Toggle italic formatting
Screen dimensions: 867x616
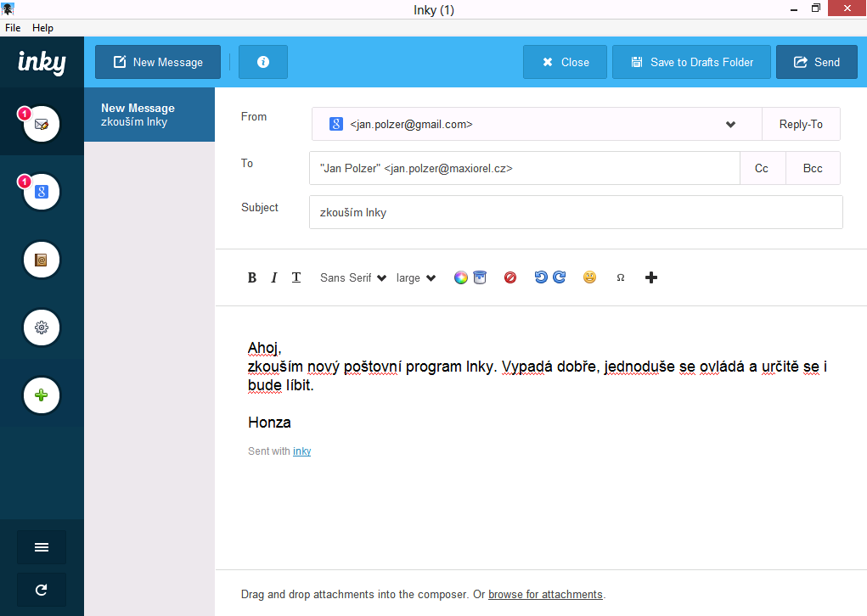point(273,278)
